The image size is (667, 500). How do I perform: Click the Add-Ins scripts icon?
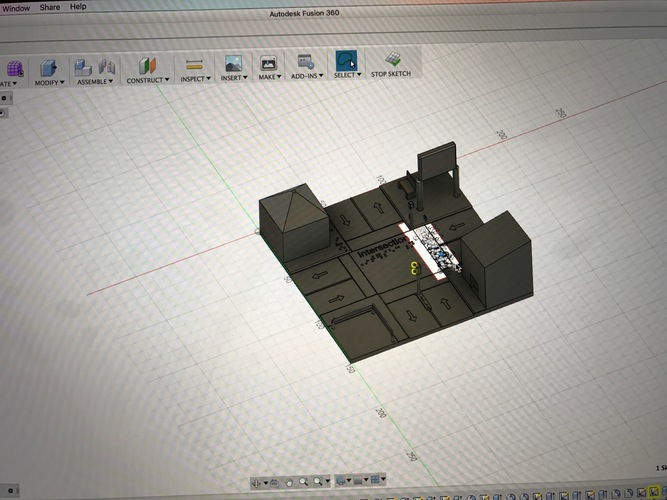(305, 62)
